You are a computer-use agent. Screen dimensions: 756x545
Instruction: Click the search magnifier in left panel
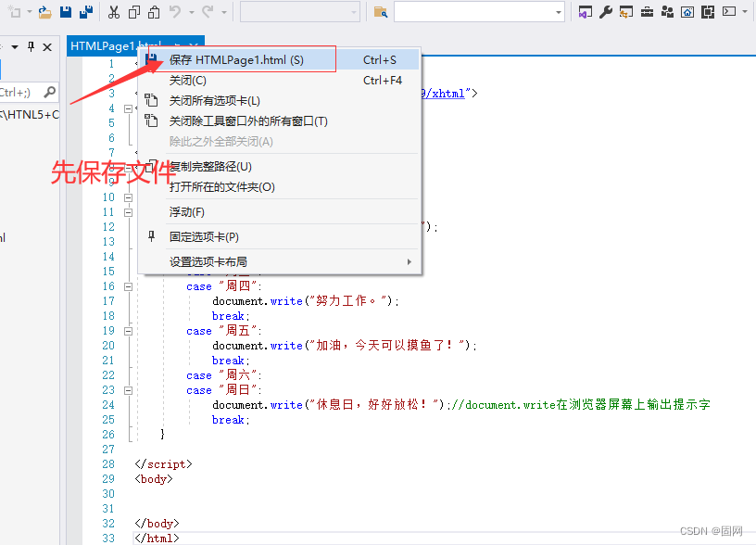point(49,92)
